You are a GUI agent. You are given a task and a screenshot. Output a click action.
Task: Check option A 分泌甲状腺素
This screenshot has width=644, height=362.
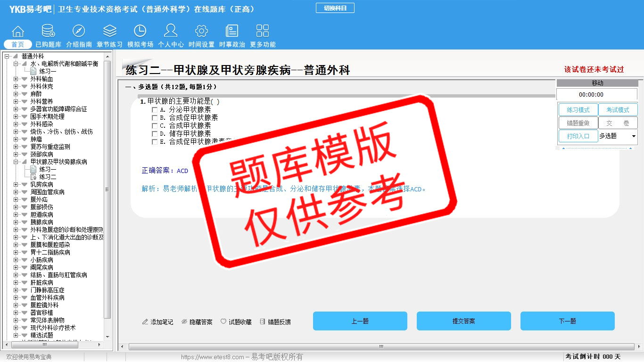155,110
